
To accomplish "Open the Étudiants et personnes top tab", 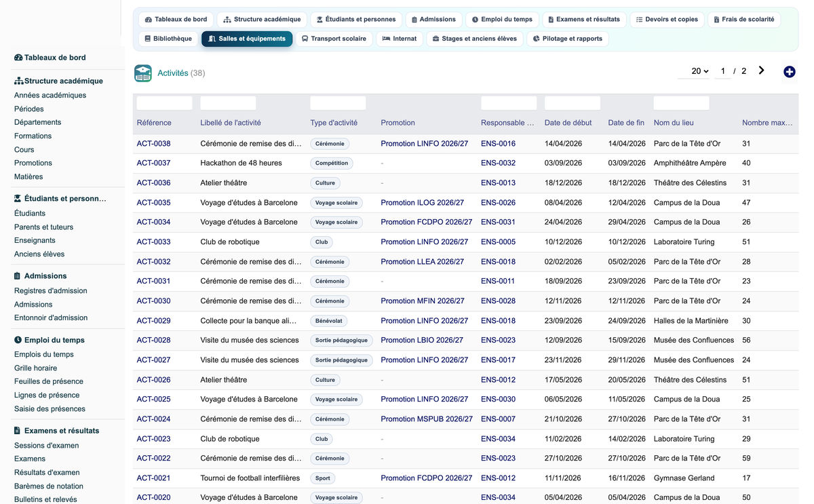I will tap(356, 20).
